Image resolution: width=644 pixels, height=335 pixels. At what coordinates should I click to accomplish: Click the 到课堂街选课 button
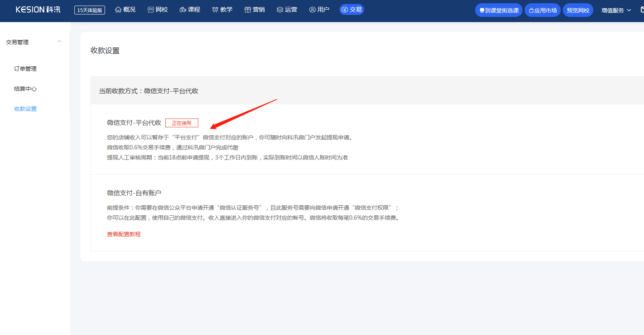pyautogui.click(x=498, y=10)
